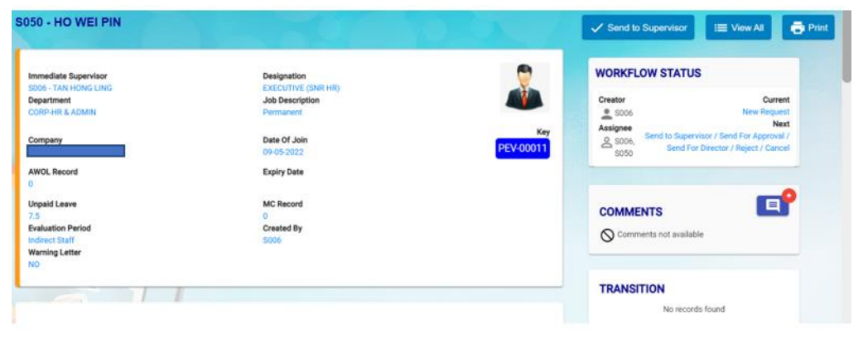The width and height of the screenshot is (868, 354).
Task: Click the CORP-HR & ADMIN department link
Action: click(x=62, y=112)
